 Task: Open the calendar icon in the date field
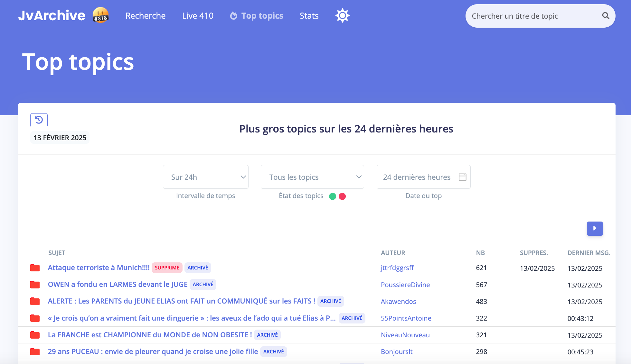coord(462,177)
